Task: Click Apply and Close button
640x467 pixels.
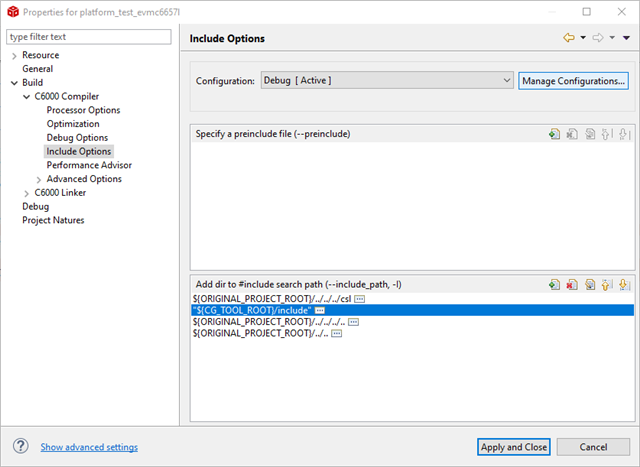Action: coord(513,447)
